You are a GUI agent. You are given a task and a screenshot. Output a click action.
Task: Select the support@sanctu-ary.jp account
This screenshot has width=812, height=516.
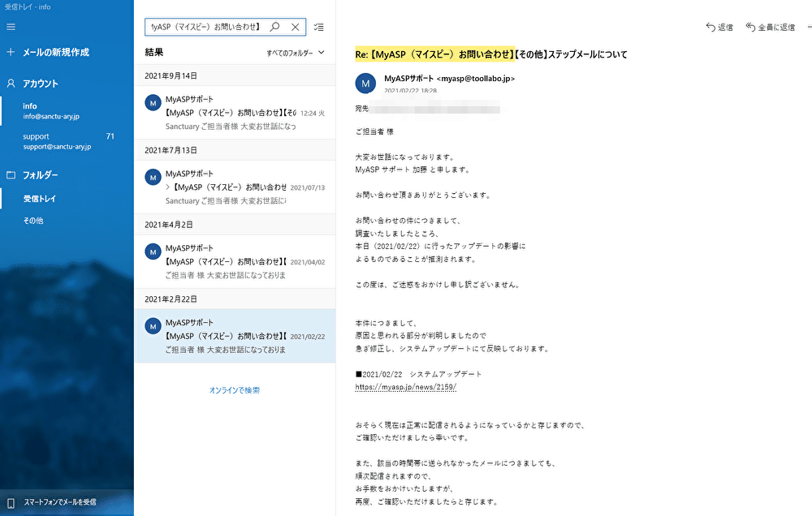[57, 141]
